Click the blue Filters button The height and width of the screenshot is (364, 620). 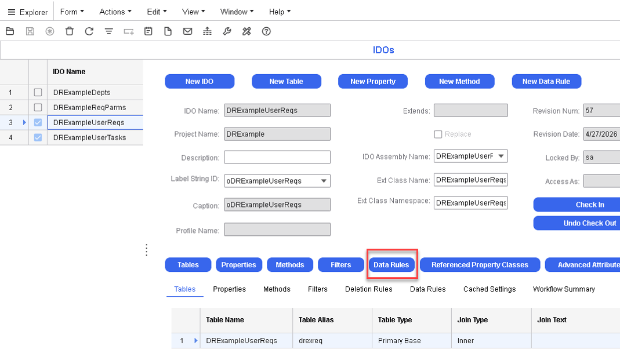pyautogui.click(x=341, y=265)
